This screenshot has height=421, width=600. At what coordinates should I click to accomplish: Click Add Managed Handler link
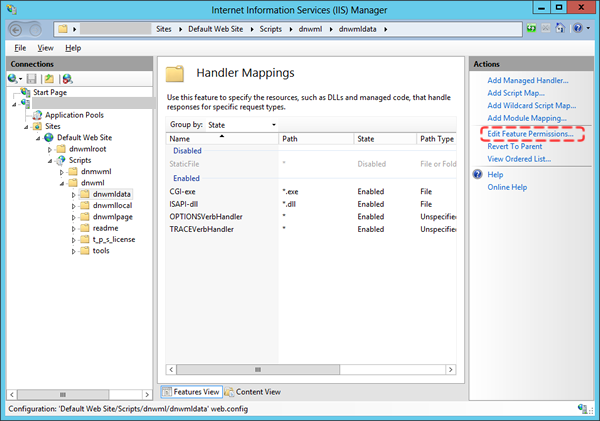click(528, 80)
